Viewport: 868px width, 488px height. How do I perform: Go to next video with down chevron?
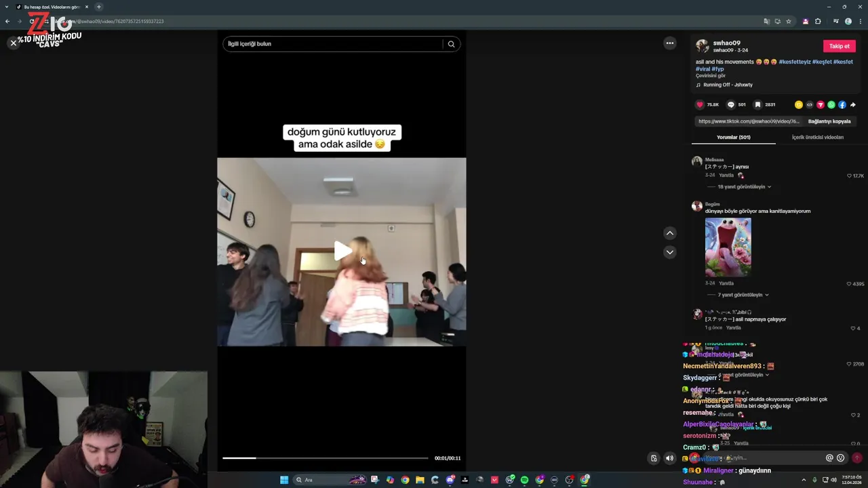[670, 252]
